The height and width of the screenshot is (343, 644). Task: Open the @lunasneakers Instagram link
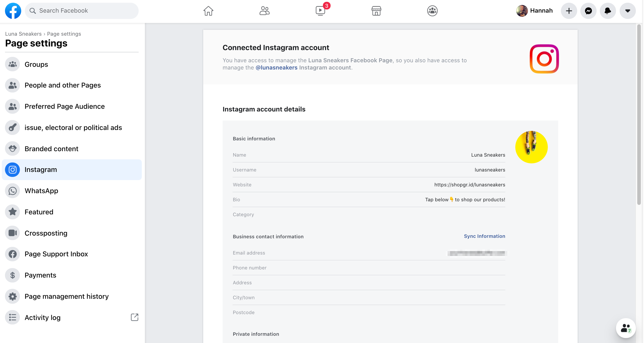[x=276, y=68]
